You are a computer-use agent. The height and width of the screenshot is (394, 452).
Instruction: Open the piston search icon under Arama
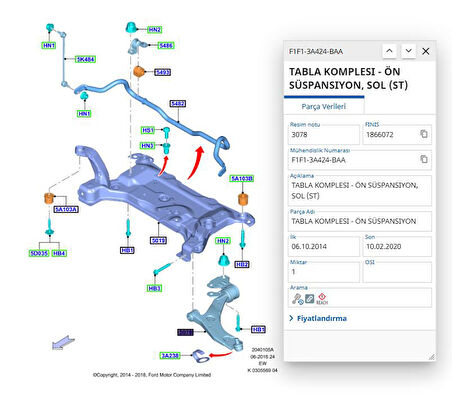[x=297, y=299]
